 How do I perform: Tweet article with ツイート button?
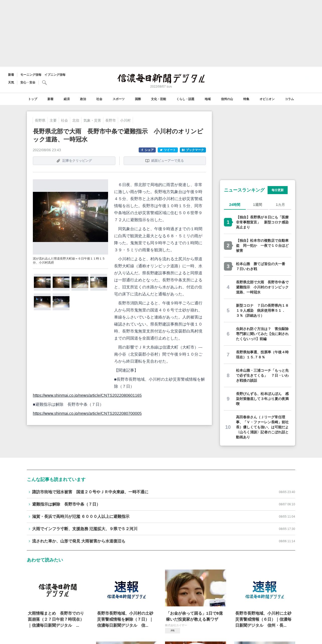pyautogui.click(x=168, y=150)
